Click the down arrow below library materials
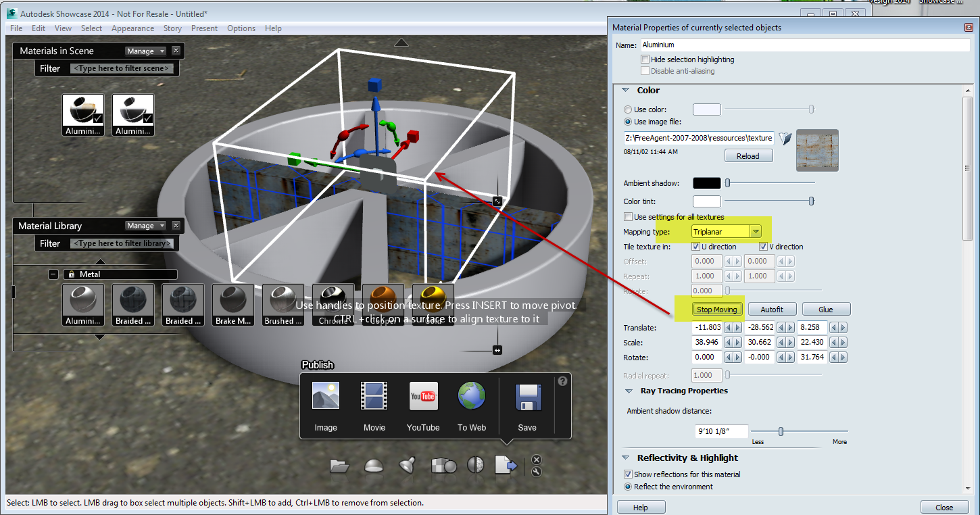The width and height of the screenshot is (980, 515). 100,336
